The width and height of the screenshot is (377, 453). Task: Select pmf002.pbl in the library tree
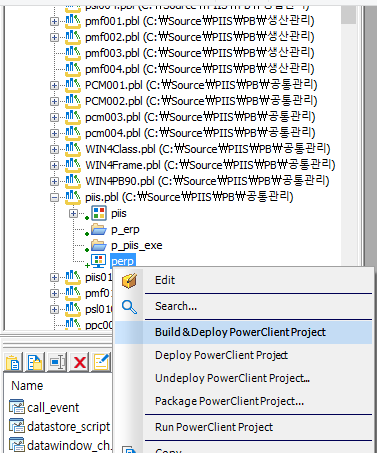[200, 37]
